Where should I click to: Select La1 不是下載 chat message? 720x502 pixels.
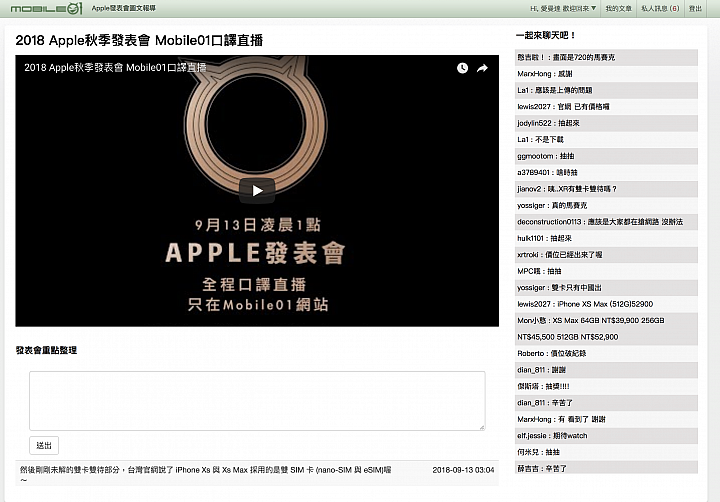[x=606, y=140]
